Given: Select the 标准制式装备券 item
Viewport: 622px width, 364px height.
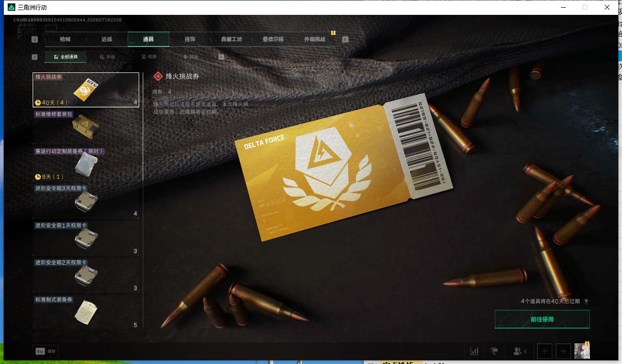Looking at the screenshot, I should (x=86, y=312).
